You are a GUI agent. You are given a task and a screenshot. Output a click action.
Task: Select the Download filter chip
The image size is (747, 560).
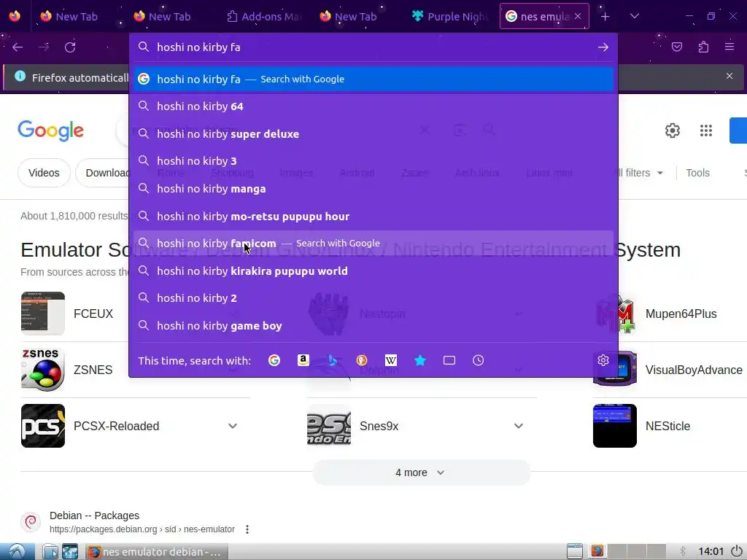pyautogui.click(x=102, y=173)
